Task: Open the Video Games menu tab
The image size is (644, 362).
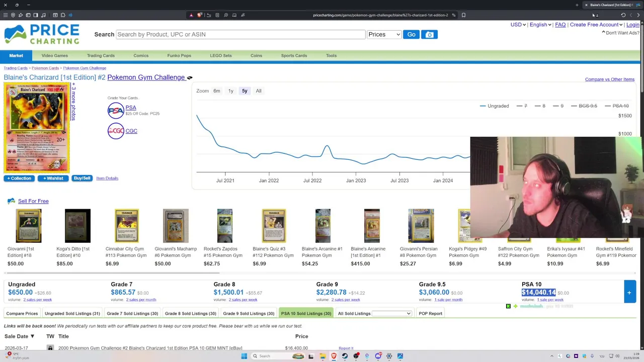Action: coord(54,55)
